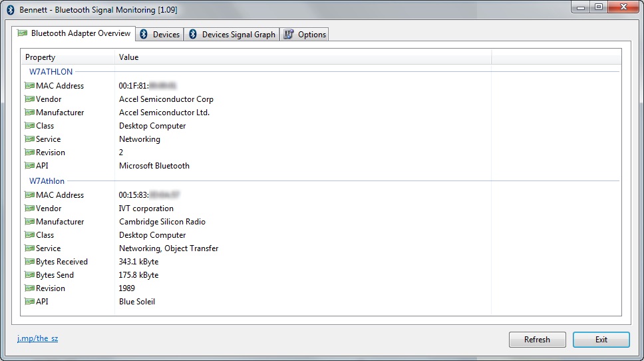Select the Bytes Received label
This screenshot has height=361, width=644.
[62, 262]
